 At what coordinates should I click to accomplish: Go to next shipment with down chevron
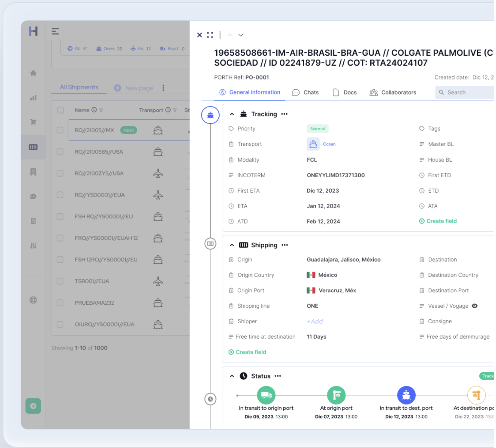tap(241, 35)
